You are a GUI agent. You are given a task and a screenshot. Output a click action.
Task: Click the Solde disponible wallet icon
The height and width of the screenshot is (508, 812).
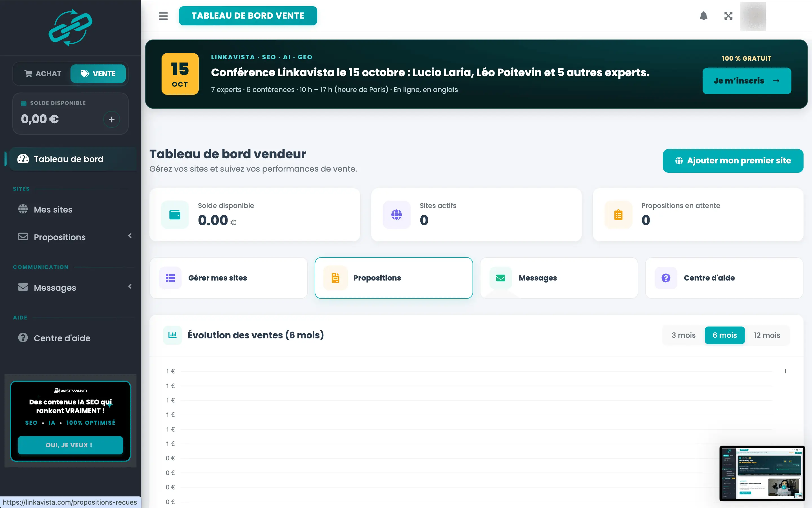coord(175,214)
